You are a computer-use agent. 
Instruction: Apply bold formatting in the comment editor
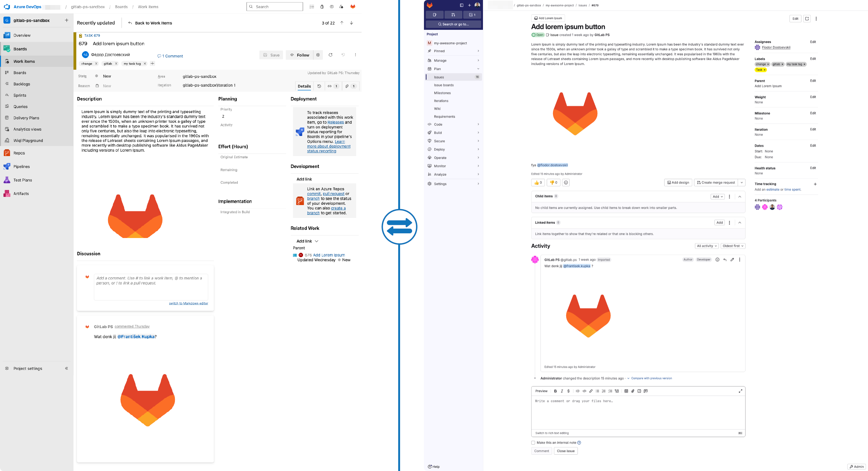(x=556, y=391)
